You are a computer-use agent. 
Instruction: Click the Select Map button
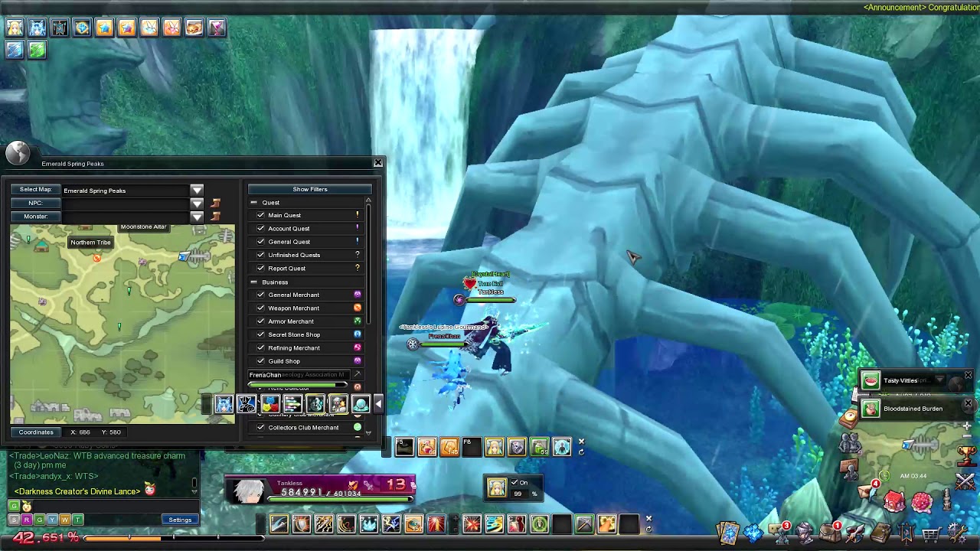pos(35,190)
